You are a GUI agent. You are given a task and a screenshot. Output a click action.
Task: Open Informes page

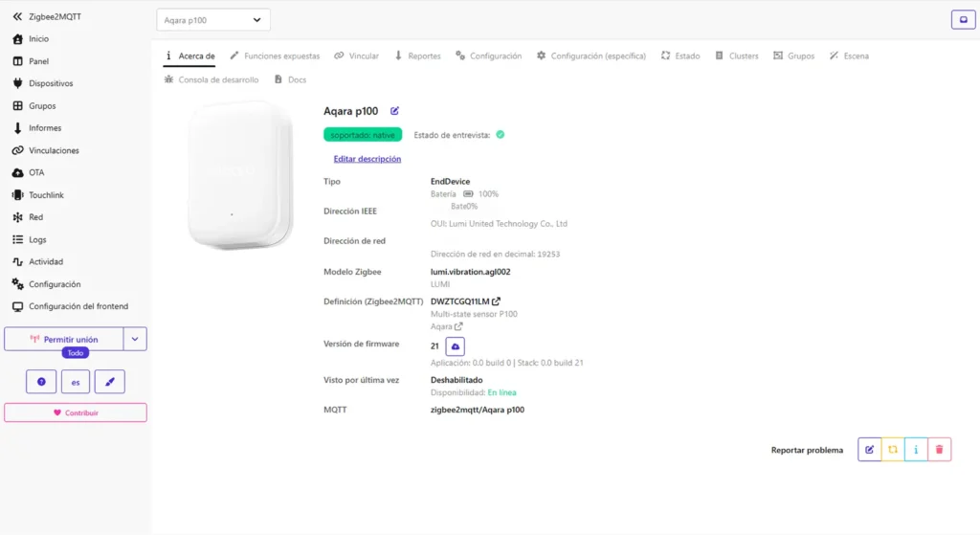(37, 128)
